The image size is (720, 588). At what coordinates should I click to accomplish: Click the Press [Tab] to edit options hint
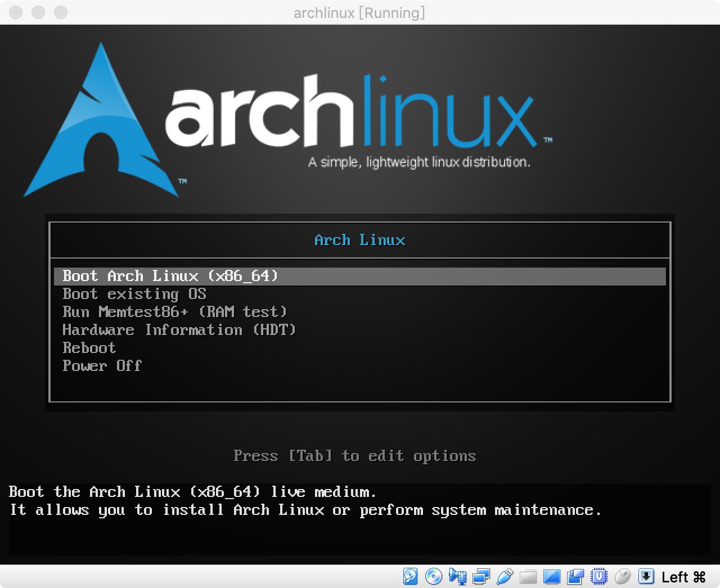point(355,456)
